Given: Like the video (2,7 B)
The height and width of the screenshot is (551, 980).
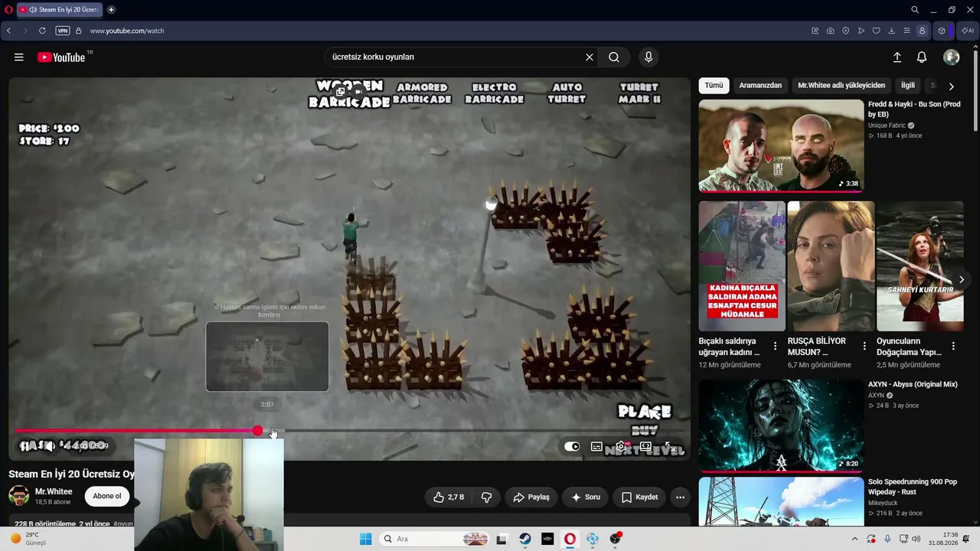Looking at the screenshot, I should click(449, 497).
